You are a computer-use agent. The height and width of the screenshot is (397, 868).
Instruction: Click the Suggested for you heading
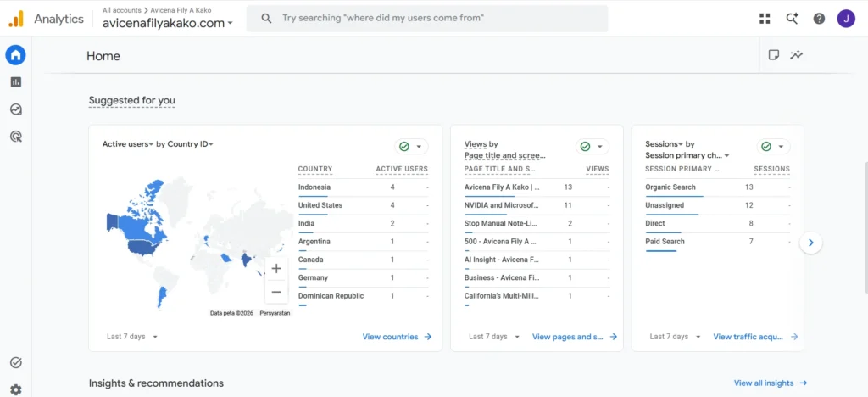tap(131, 100)
